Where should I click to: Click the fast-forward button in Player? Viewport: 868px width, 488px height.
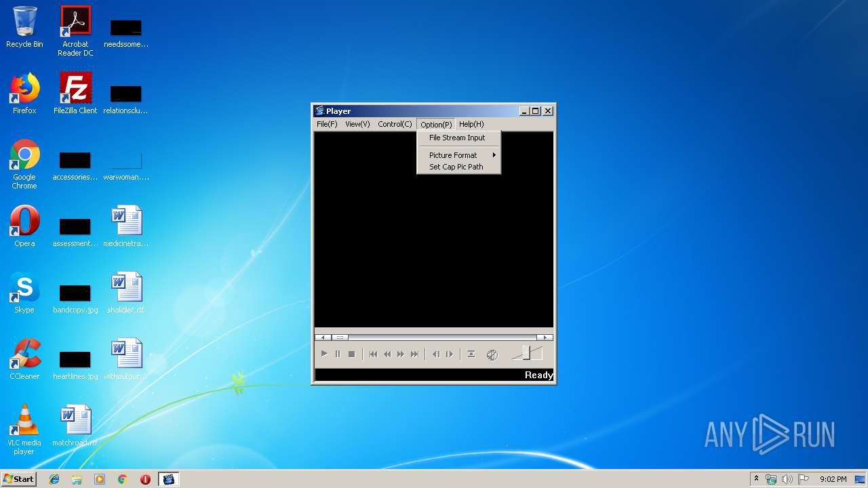(x=401, y=354)
